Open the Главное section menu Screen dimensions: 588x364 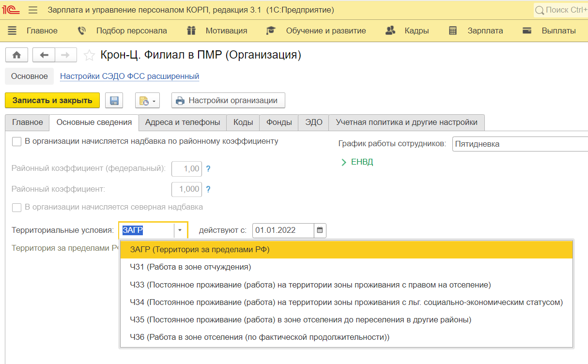tap(42, 30)
